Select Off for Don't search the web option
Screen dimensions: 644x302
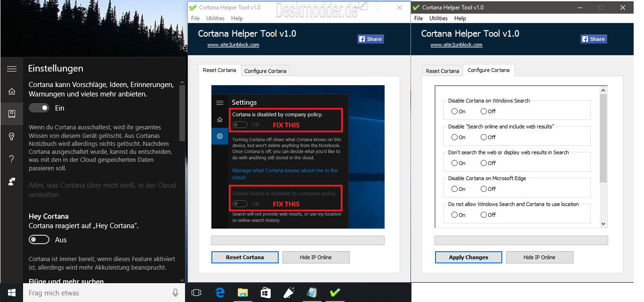(483, 163)
